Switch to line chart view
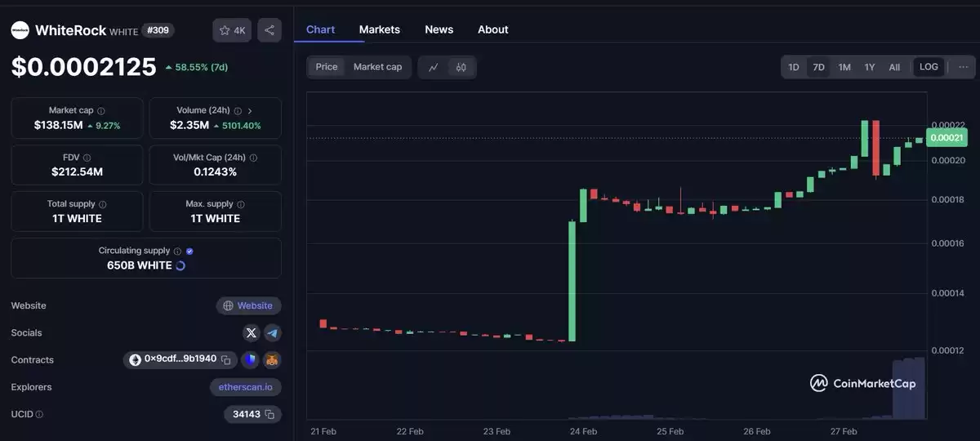 point(434,67)
